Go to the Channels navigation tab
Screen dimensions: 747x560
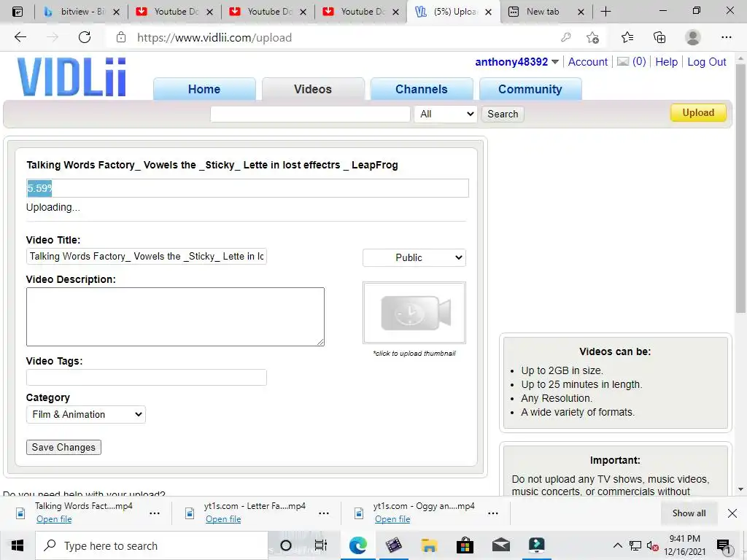tap(422, 89)
